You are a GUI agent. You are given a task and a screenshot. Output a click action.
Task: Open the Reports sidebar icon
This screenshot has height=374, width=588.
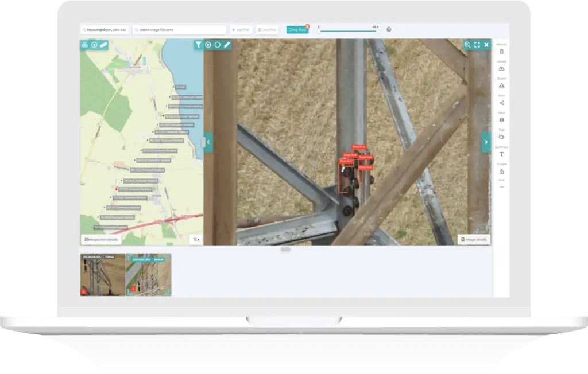502,52
